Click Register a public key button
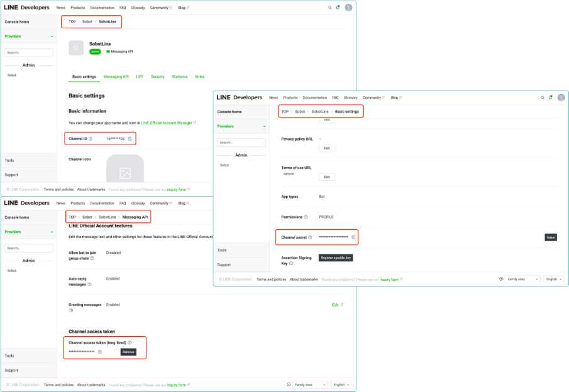Viewport: 569px width, 392px height. tap(336, 258)
